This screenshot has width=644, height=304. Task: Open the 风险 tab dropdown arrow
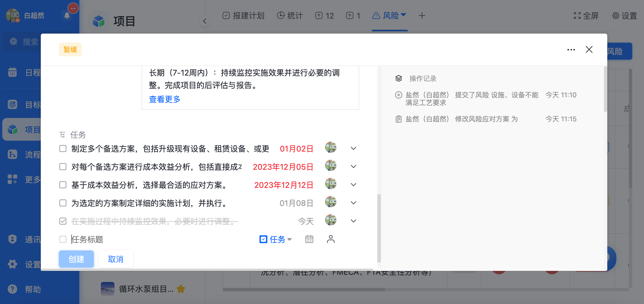click(403, 15)
